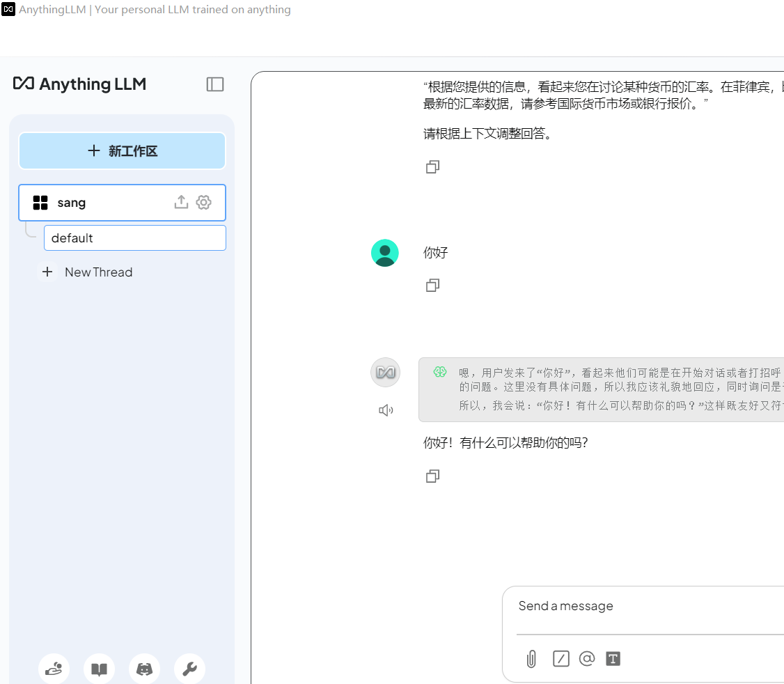
Task: Open upload documents icon for sang
Action: coord(181,202)
